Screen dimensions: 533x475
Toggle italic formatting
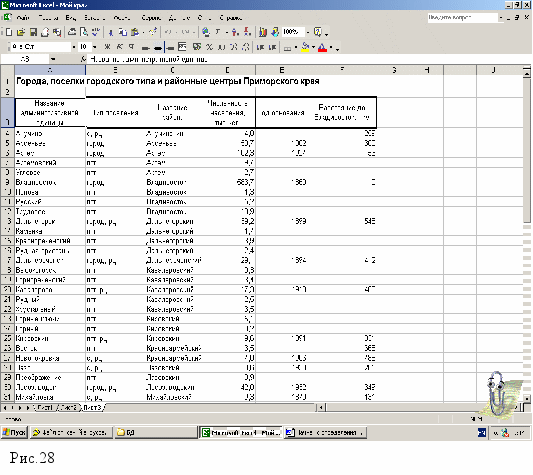click(119, 47)
